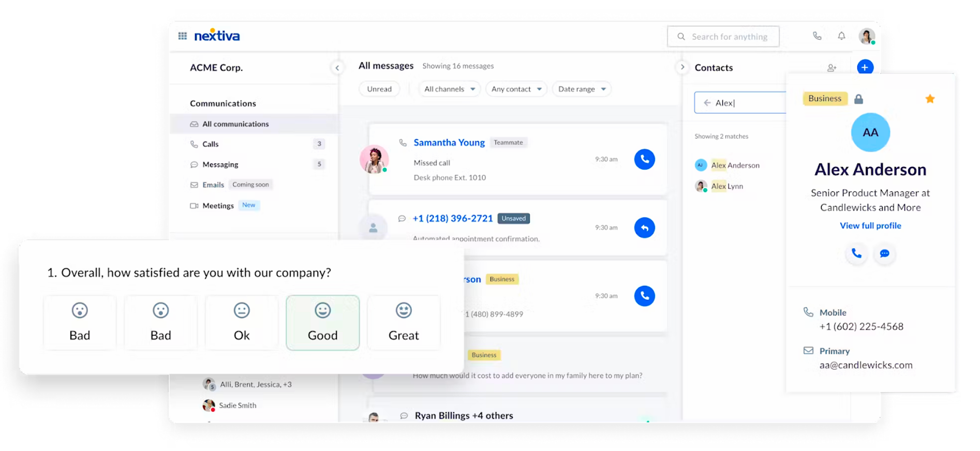Open the All channels dropdown
This screenshot has height=451, width=980.
click(x=449, y=89)
